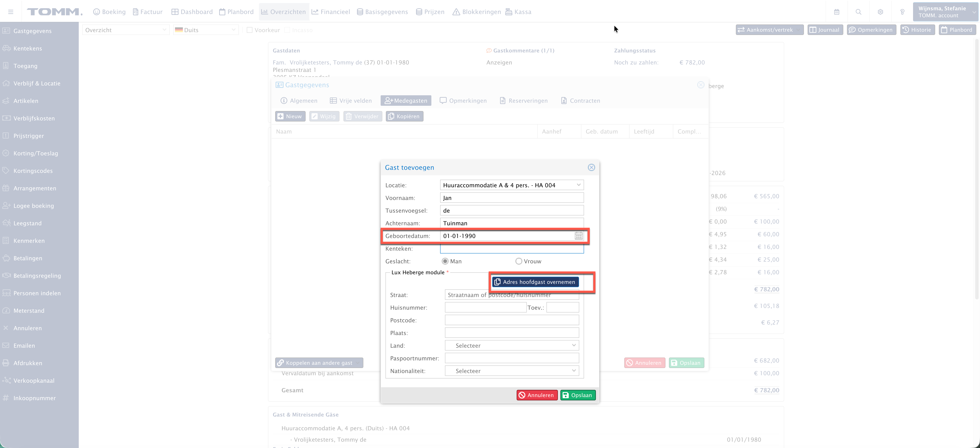Switch to the Algemeen tab
This screenshot has width=980, height=448.
click(x=299, y=101)
